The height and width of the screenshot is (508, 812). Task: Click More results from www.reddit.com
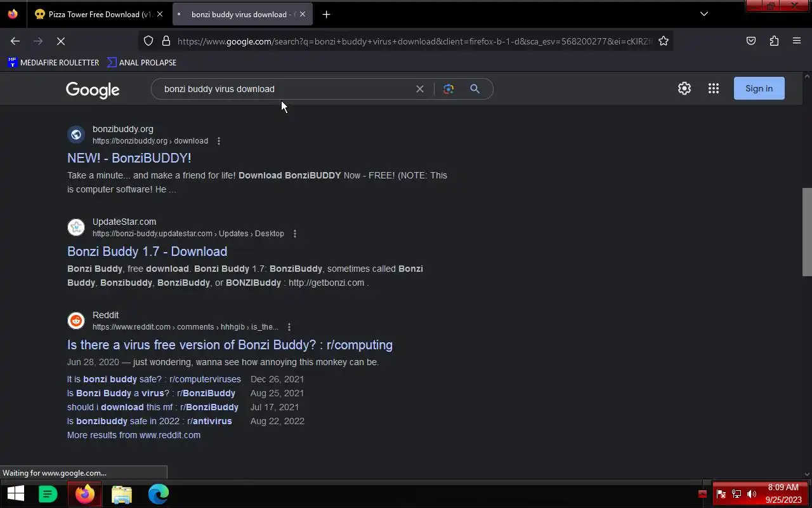[x=134, y=435]
